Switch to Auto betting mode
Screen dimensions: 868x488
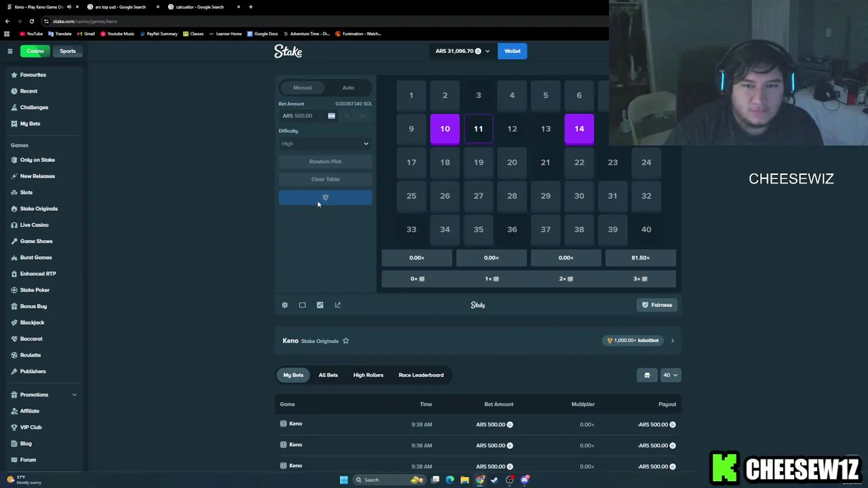(x=348, y=87)
